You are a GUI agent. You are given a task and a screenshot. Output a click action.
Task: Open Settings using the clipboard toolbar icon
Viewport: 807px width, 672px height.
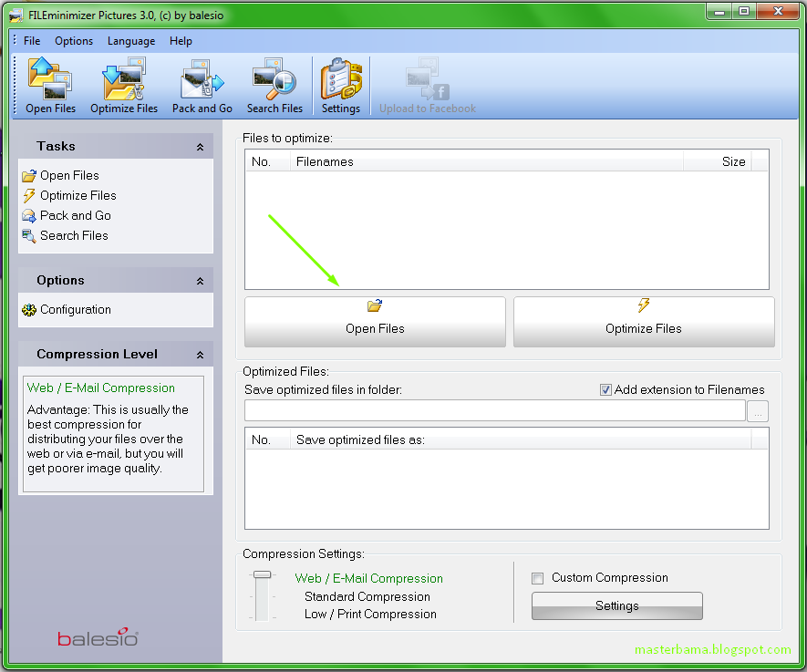[340, 84]
